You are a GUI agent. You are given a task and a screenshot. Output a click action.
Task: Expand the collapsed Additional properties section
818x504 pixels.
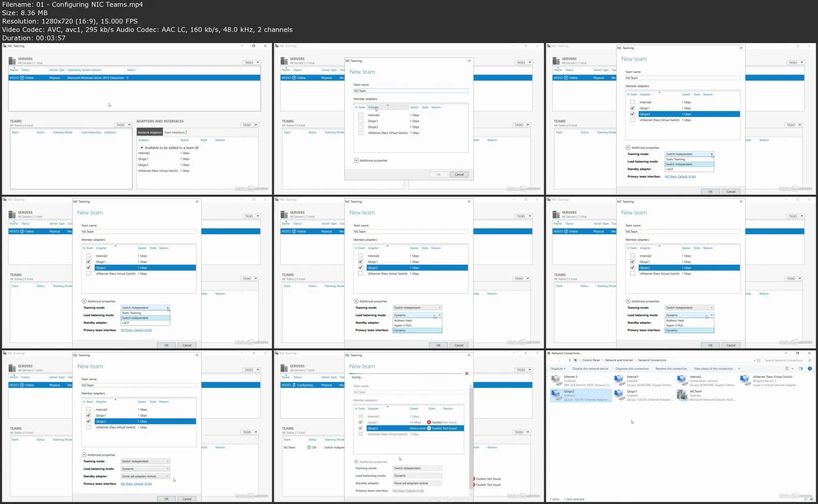(356, 160)
